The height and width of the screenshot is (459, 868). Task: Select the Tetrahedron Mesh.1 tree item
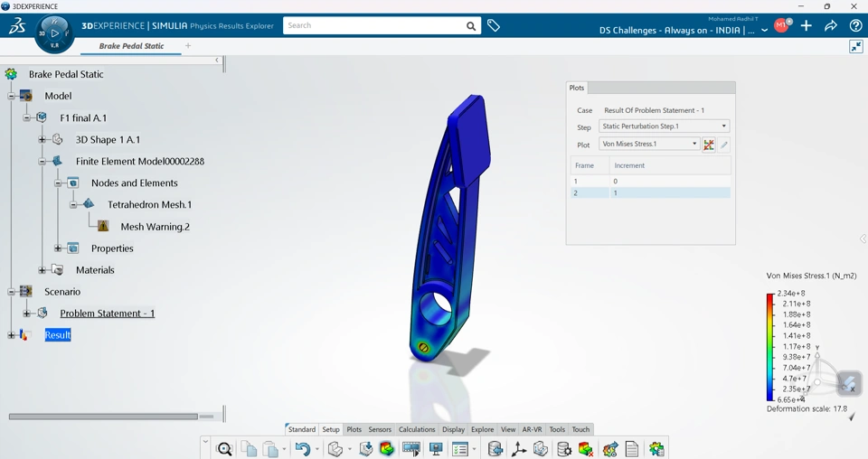(x=149, y=204)
